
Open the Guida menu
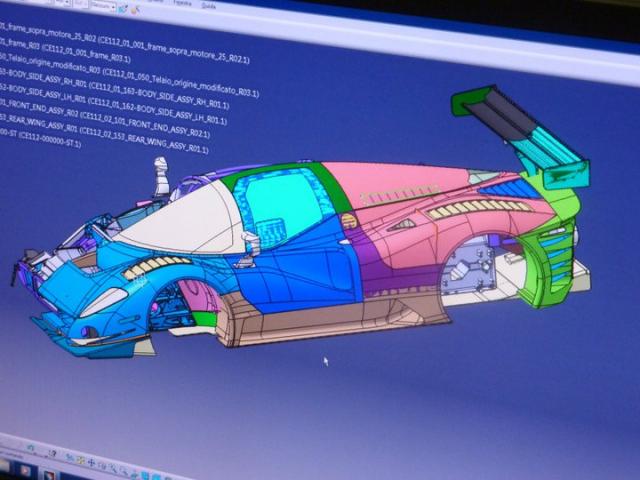click(209, 6)
